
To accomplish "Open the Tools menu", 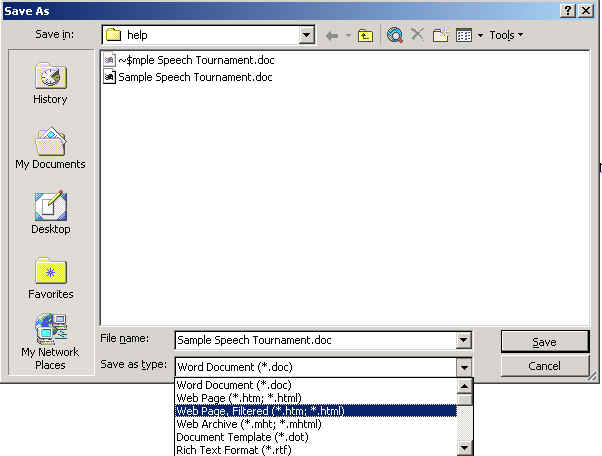I will (x=506, y=35).
